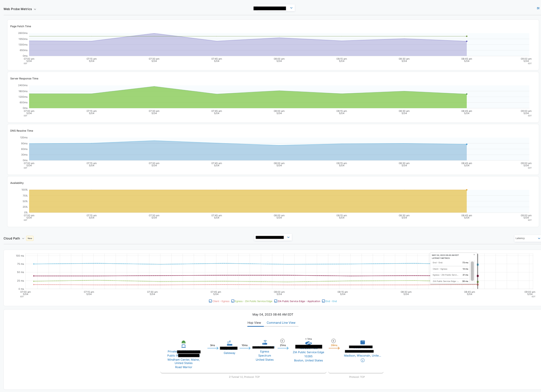Click the New badge beside Cloud Path
The image size is (541, 392).
[30, 238]
